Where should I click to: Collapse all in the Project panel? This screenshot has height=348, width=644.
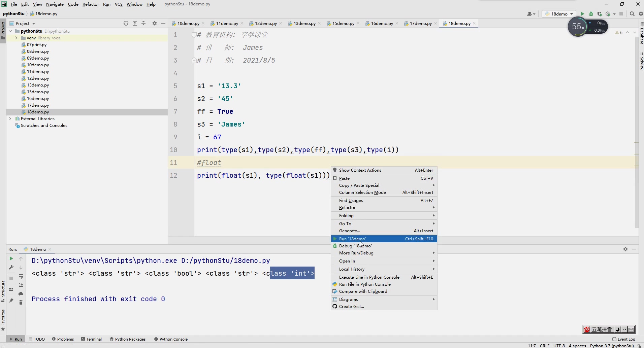pos(143,23)
